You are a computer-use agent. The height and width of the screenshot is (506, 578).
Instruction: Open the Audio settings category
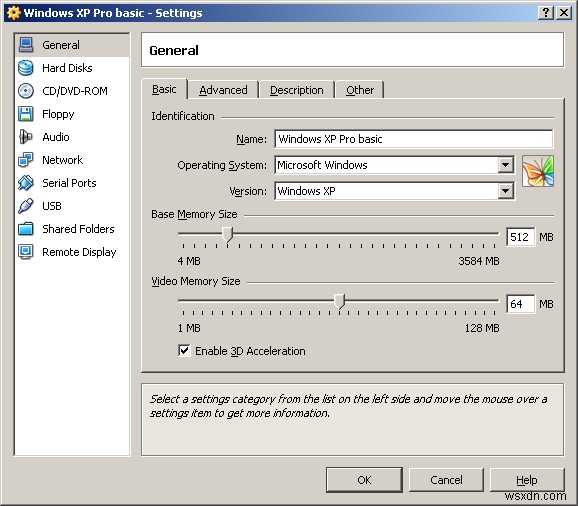[x=72, y=137]
